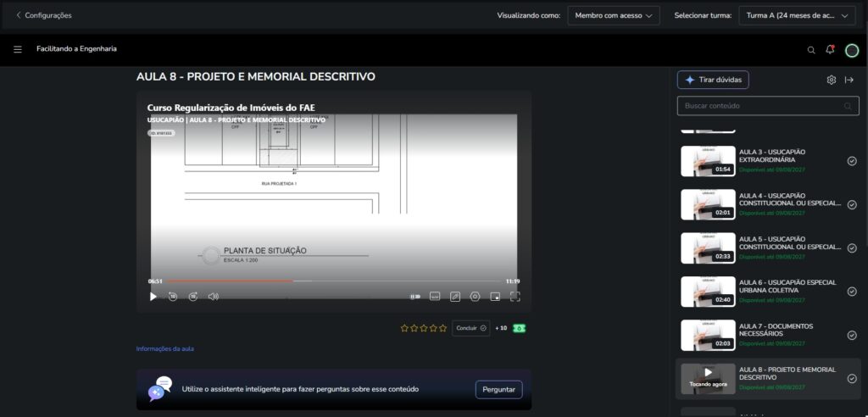Collapse the lesson sidebar panel
868x417 pixels.
coord(849,80)
